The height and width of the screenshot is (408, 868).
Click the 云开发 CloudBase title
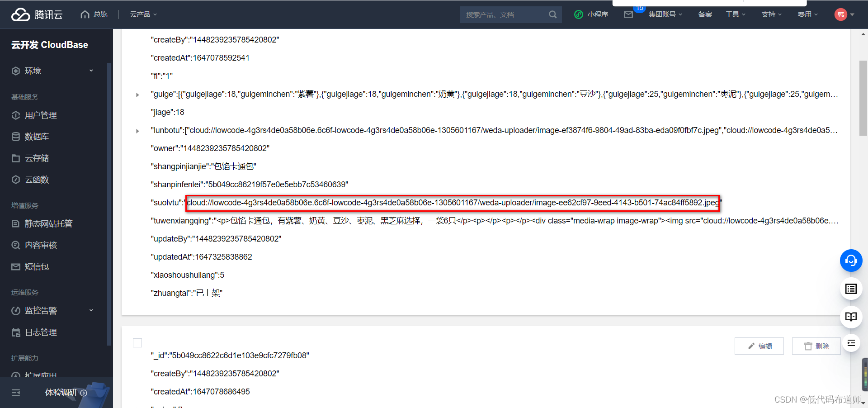click(x=50, y=45)
